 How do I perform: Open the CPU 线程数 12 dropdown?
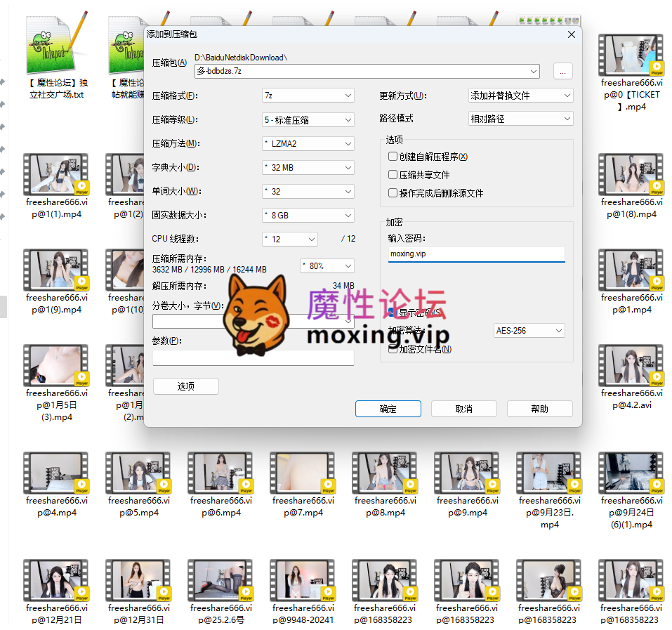290,239
